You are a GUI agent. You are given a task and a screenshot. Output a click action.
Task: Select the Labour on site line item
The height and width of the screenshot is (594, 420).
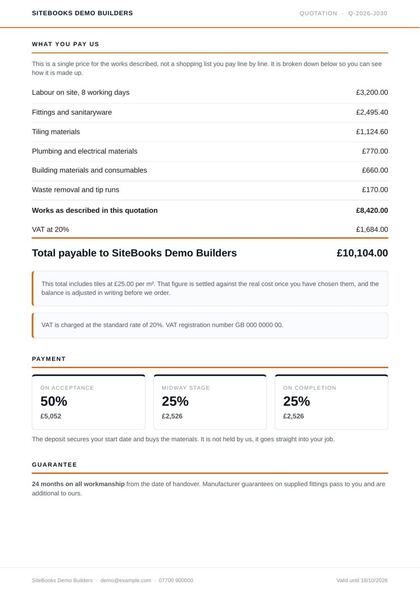click(x=210, y=92)
